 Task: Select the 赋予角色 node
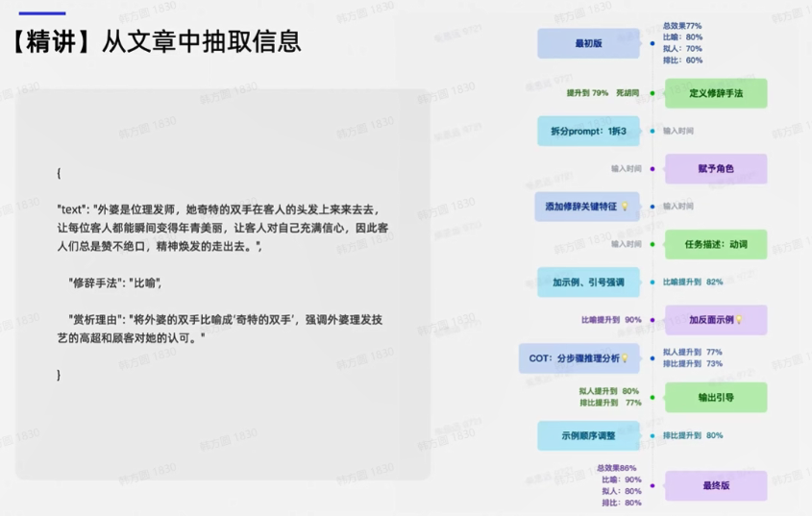point(716,168)
